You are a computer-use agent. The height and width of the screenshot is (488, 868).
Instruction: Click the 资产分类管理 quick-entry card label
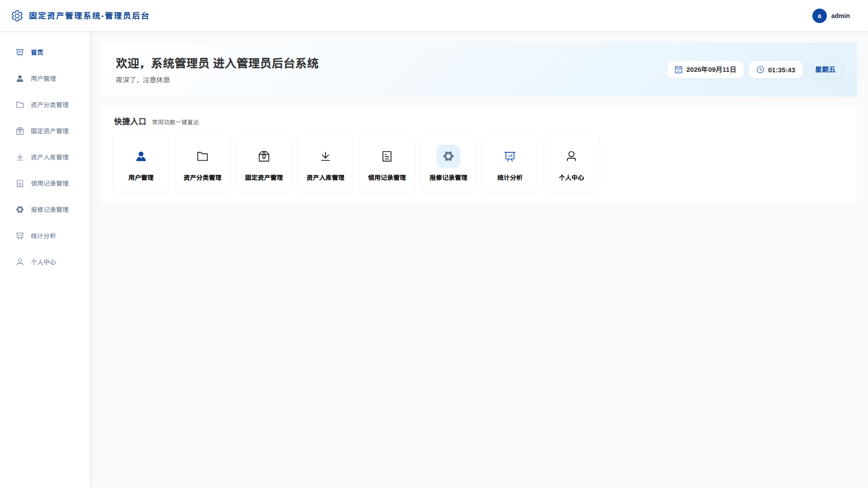(203, 178)
